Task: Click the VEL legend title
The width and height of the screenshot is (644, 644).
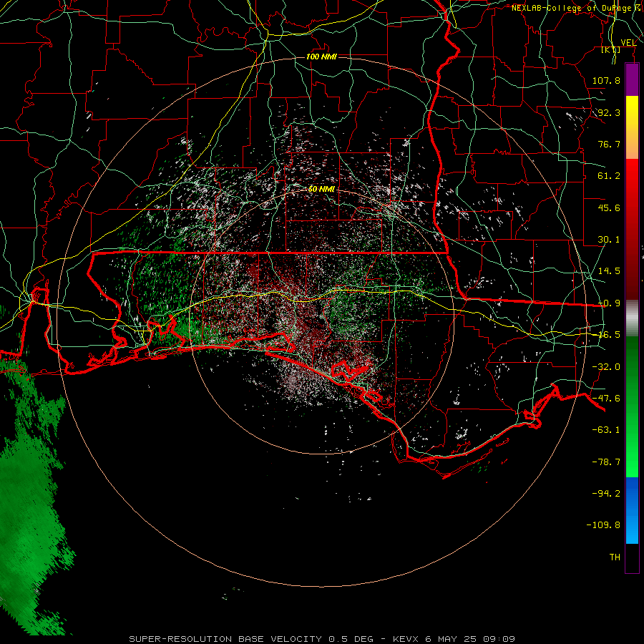Action: click(629, 43)
